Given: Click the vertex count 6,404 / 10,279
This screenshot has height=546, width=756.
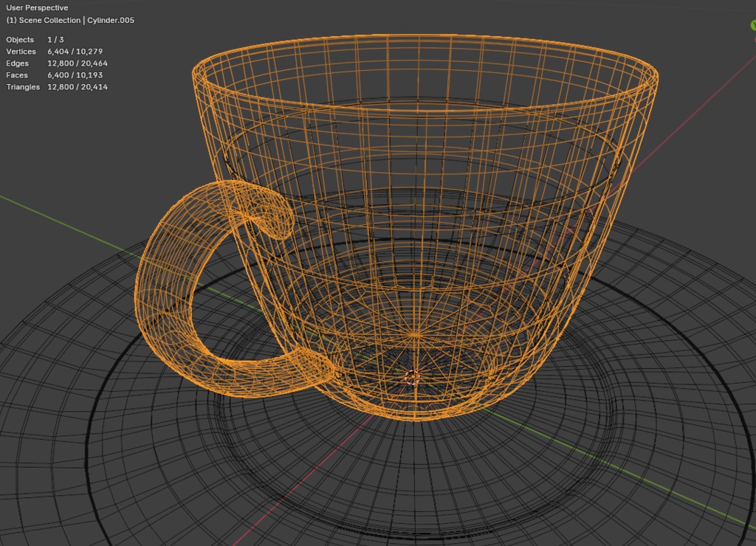Looking at the screenshot, I should 75,52.
